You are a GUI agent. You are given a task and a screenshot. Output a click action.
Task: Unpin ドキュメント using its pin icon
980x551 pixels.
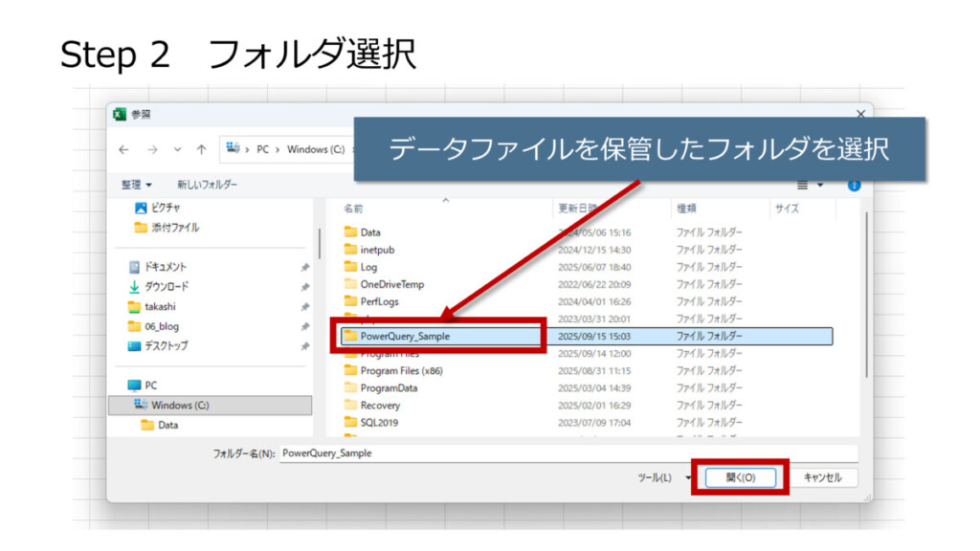coord(305,268)
